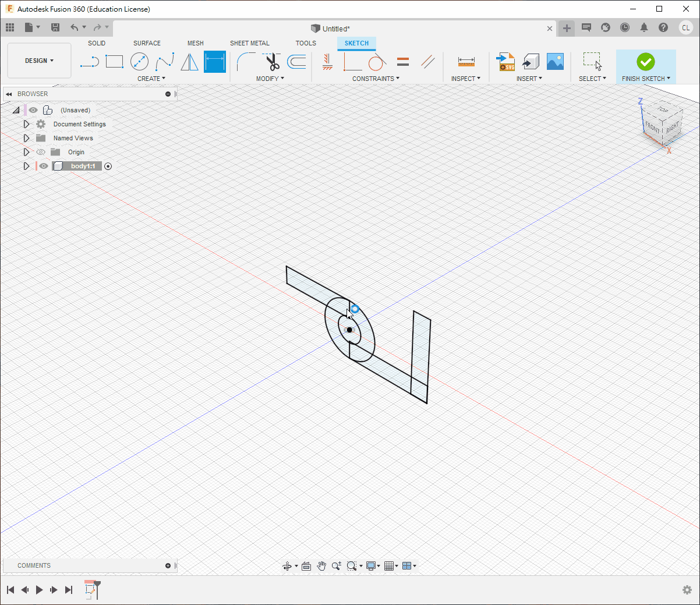Open the Measure tool under Inspect

(x=466, y=62)
